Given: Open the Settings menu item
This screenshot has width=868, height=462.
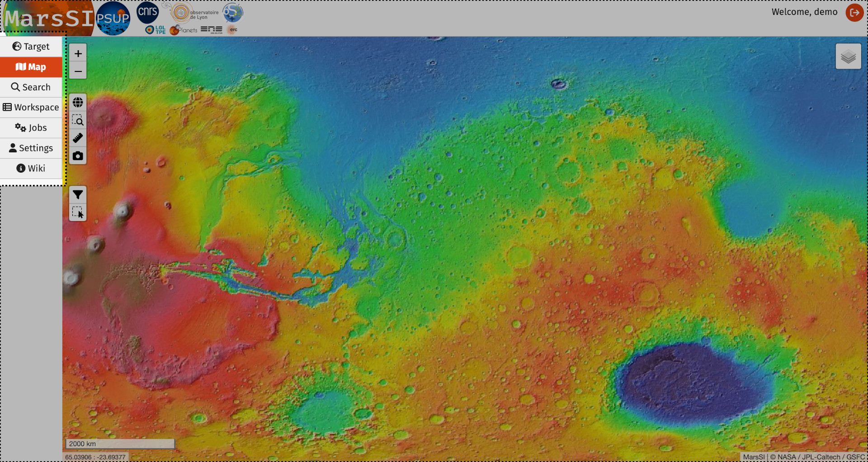Looking at the screenshot, I should pyautogui.click(x=31, y=148).
